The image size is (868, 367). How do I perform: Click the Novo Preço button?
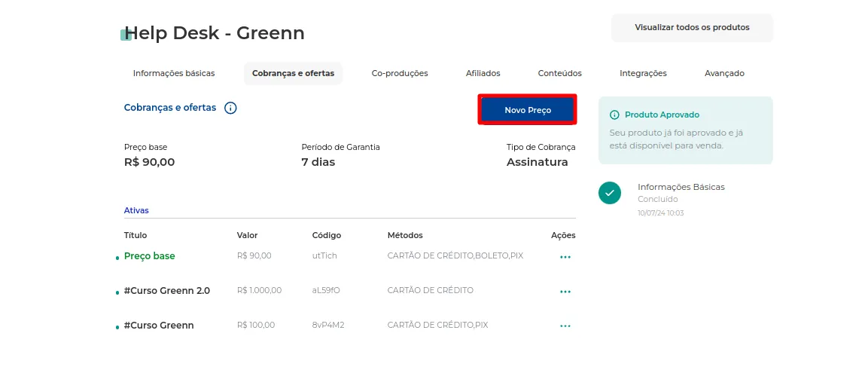(528, 110)
